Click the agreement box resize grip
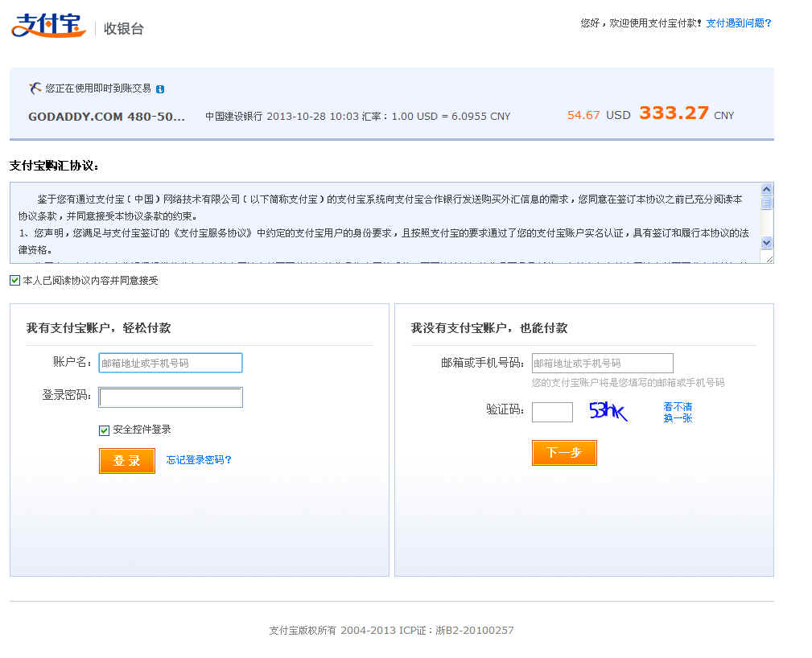812x658 pixels. tap(768, 258)
